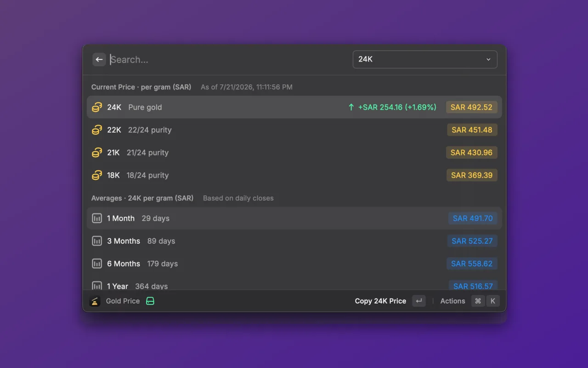Click the K key hint
588x368 pixels.
493,301
